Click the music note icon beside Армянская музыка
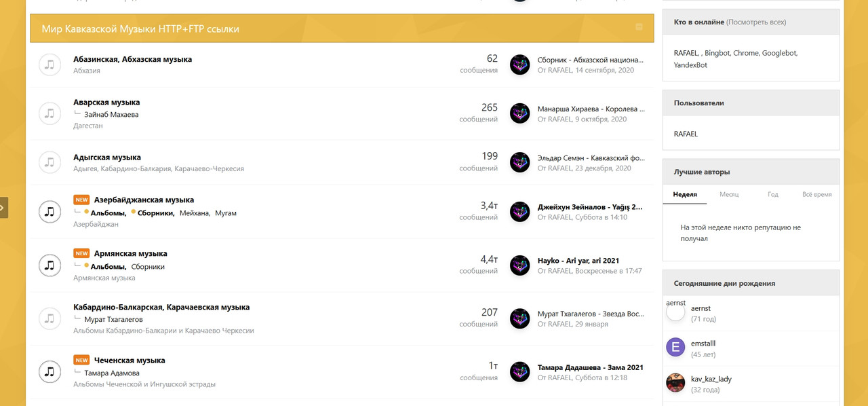This screenshot has width=868, height=406. [50, 265]
